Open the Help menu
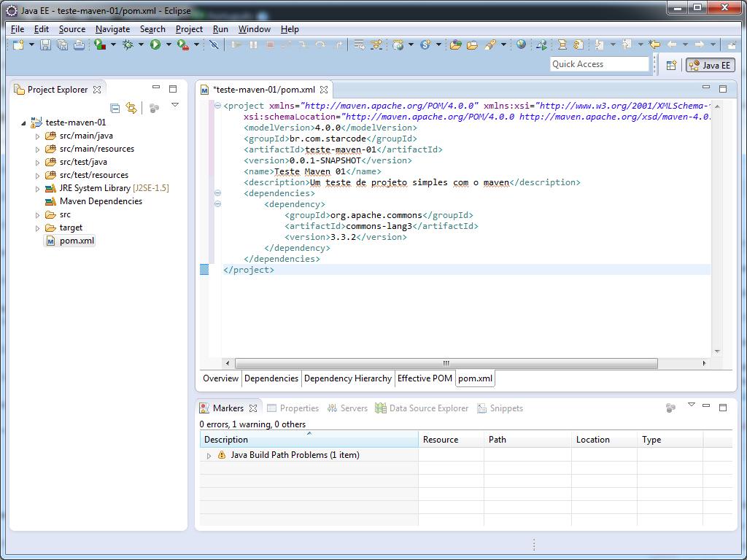747x560 pixels. (x=290, y=29)
